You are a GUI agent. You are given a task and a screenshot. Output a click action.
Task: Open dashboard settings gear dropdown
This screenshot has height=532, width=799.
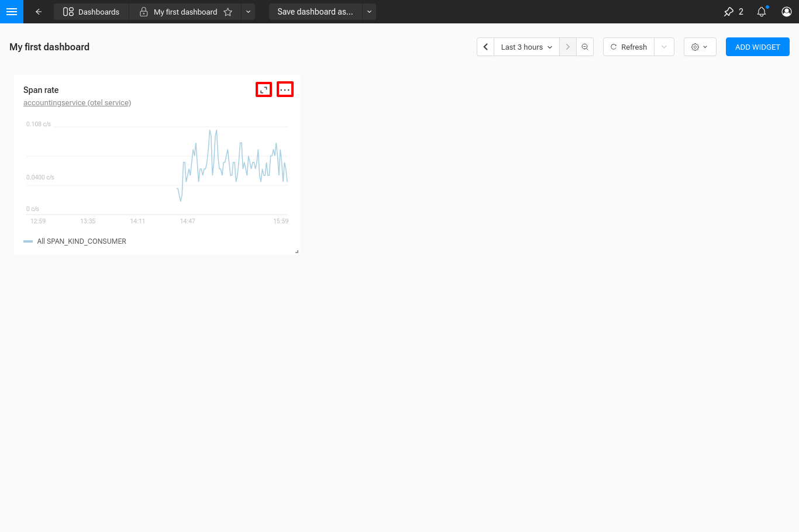point(700,47)
